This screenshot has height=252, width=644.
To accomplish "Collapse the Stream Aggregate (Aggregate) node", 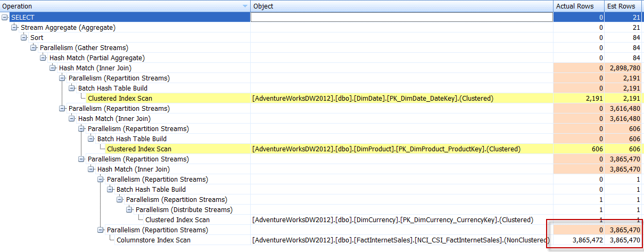I will 14,27.
